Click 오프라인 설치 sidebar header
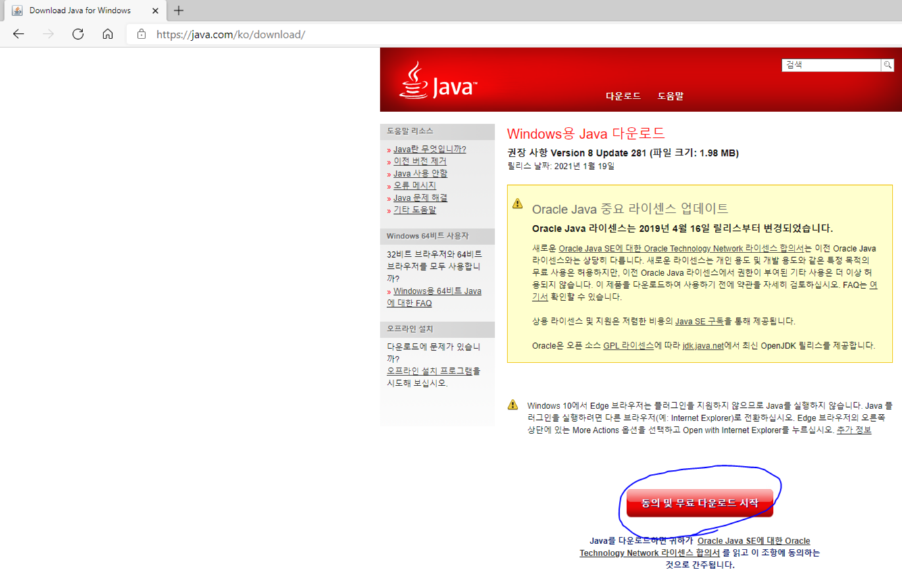This screenshot has height=588, width=902. pos(437,329)
